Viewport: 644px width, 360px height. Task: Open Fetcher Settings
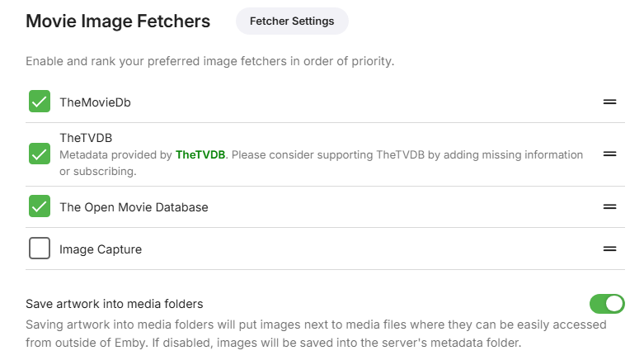[x=292, y=21]
